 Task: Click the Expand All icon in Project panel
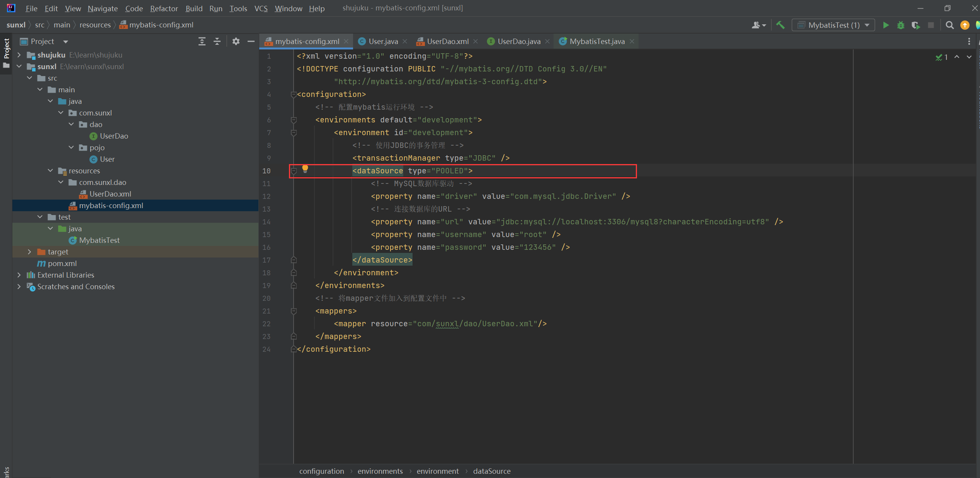[202, 41]
